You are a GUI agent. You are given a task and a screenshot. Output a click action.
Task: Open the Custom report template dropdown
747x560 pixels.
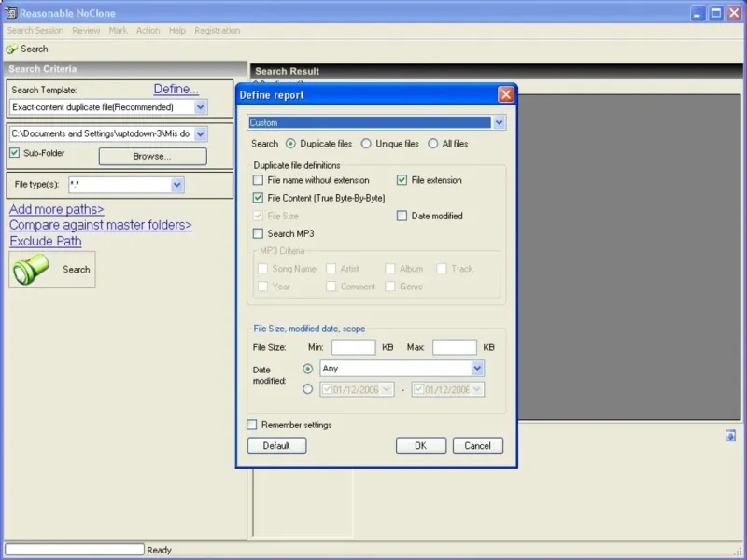pyautogui.click(x=499, y=122)
